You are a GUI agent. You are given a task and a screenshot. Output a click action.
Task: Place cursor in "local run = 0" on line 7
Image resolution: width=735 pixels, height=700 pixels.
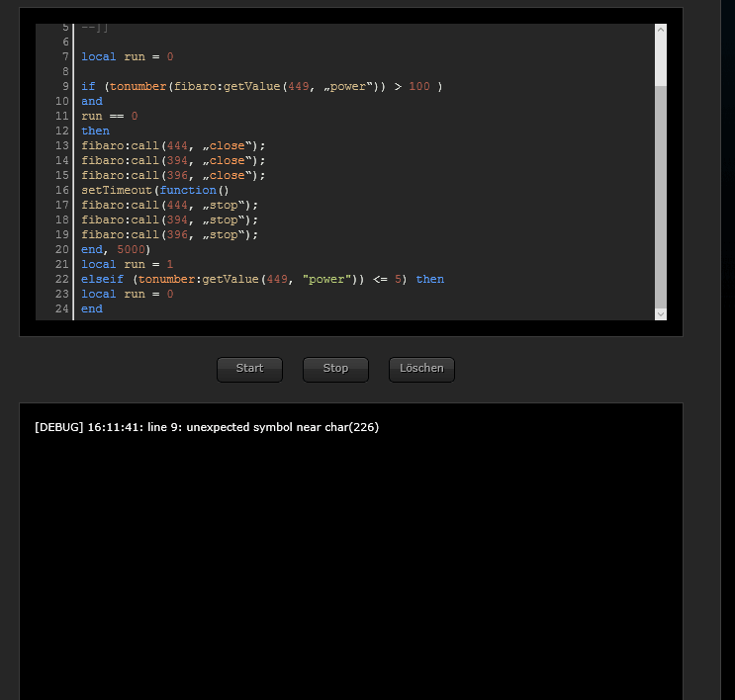click(x=127, y=57)
